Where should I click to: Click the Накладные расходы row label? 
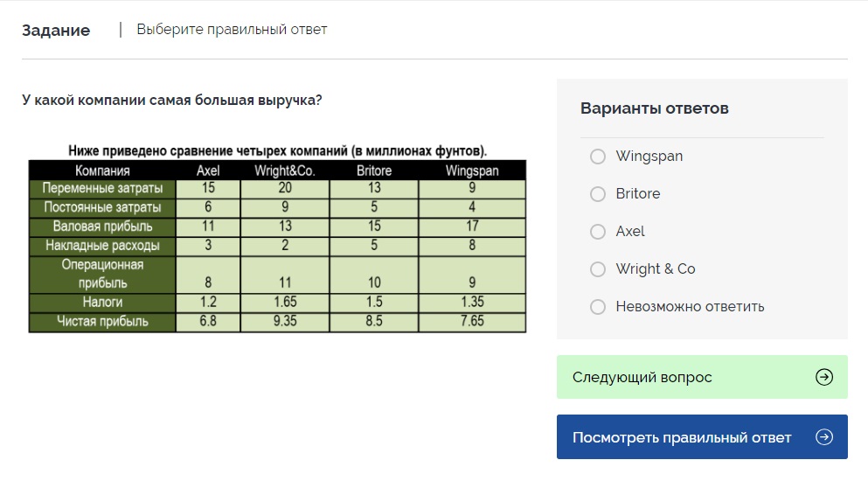102,247
